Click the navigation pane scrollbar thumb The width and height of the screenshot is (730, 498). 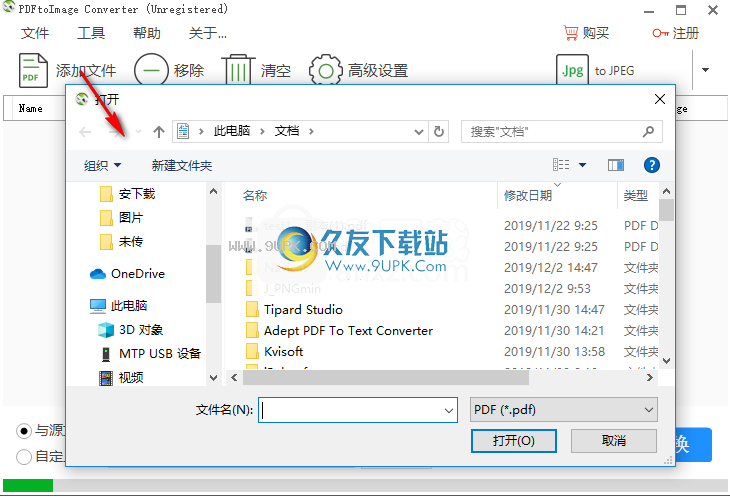213,274
